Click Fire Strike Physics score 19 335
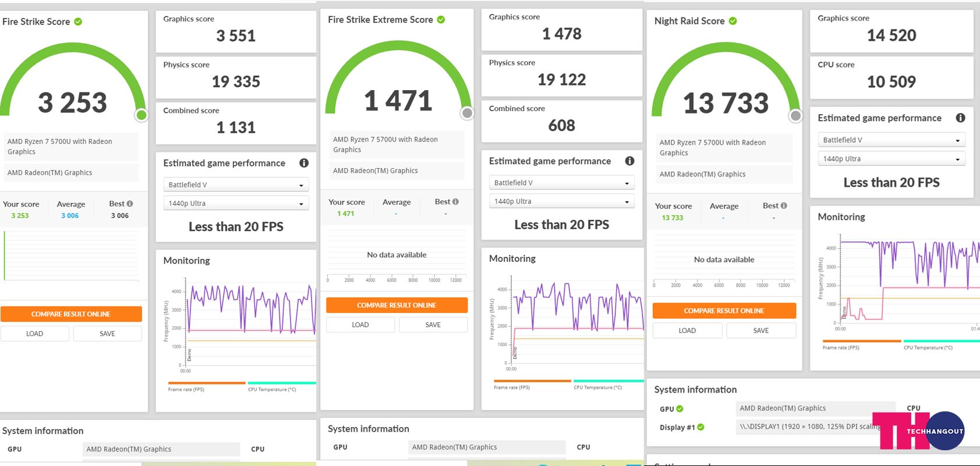 [236, 81]
